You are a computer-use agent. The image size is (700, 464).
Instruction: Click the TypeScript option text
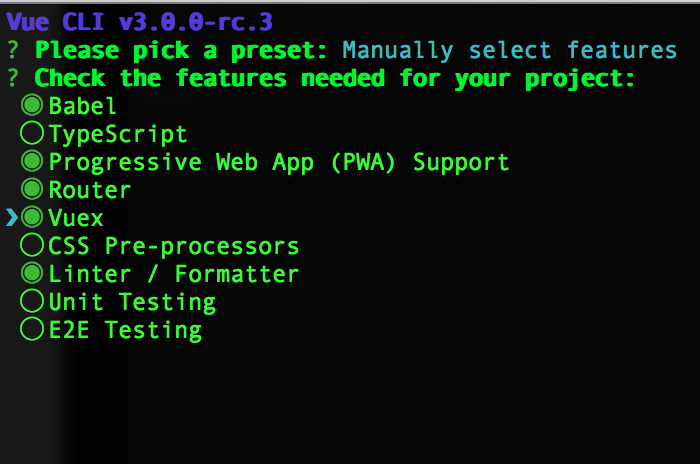coord(118,133)
